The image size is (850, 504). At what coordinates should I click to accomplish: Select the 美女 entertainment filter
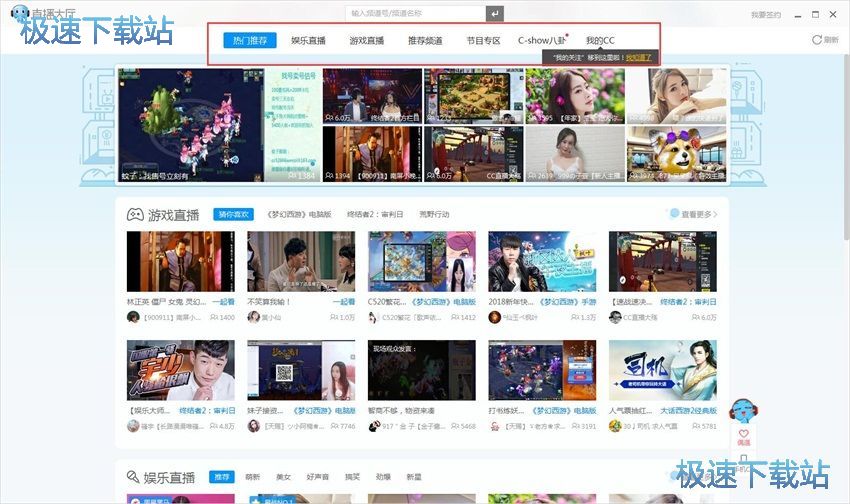point(284,477)
